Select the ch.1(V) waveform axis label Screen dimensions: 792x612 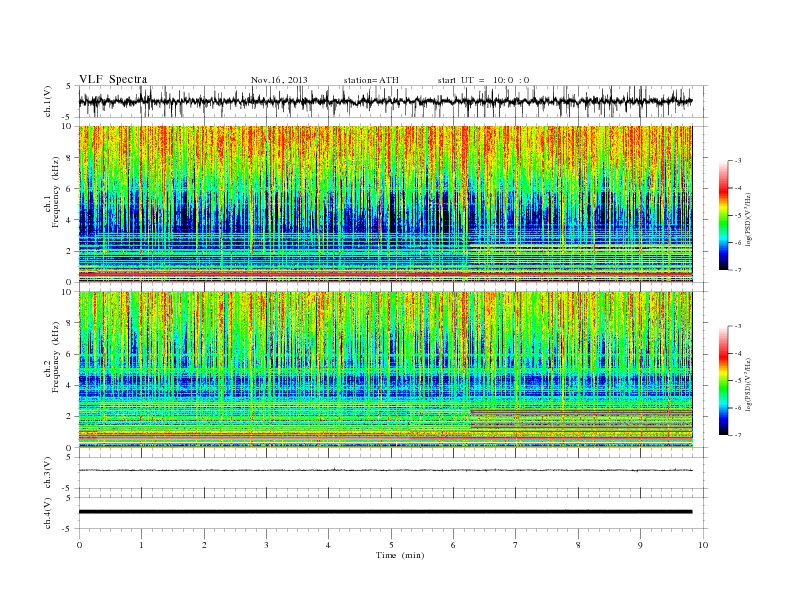[49, 103]
